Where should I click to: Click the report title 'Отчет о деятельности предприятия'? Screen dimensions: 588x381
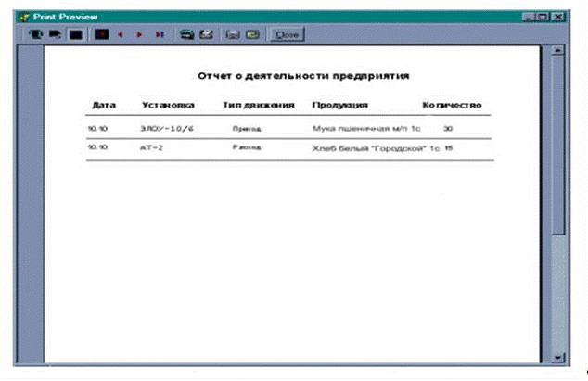click(x=303, y=76)
